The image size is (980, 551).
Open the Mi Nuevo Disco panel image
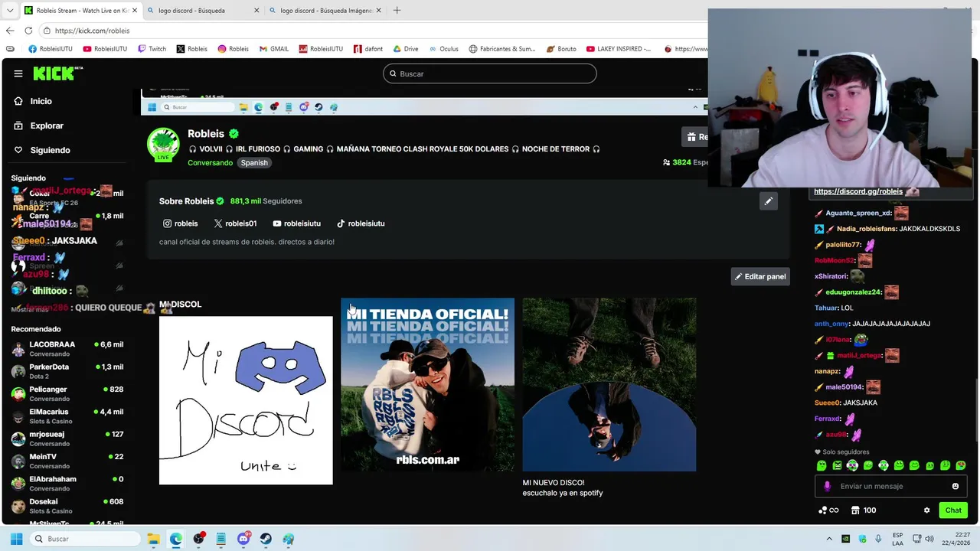609,385
